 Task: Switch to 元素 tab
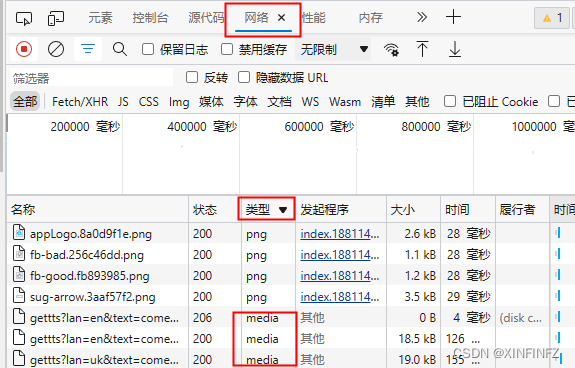pos(100,18)
